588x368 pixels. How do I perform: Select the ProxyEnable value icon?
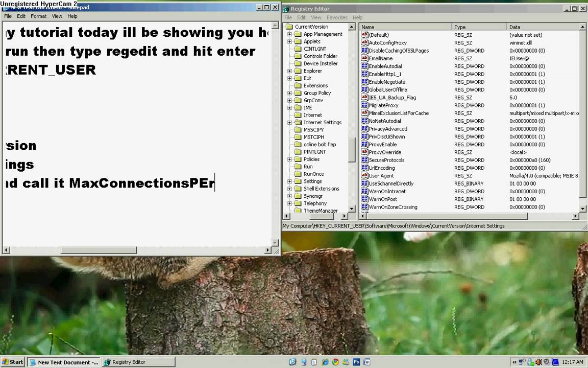click(x=364, y=144)
